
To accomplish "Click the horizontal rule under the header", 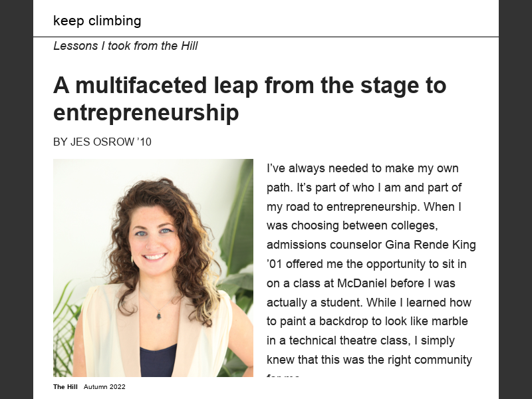I will 266,37.
